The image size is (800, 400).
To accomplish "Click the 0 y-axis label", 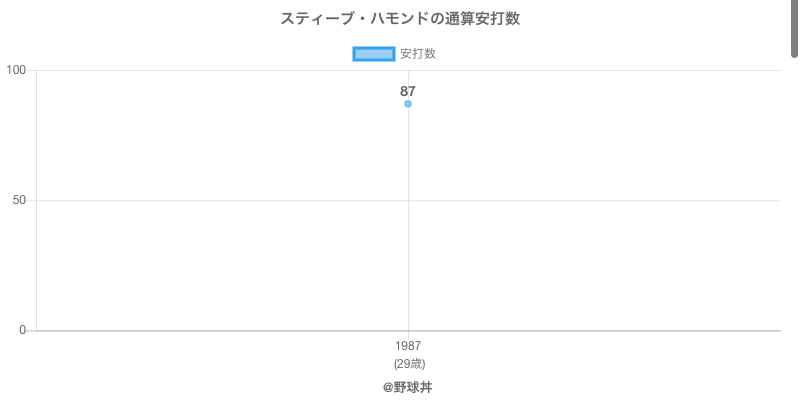I will click(x=22, y=330).
